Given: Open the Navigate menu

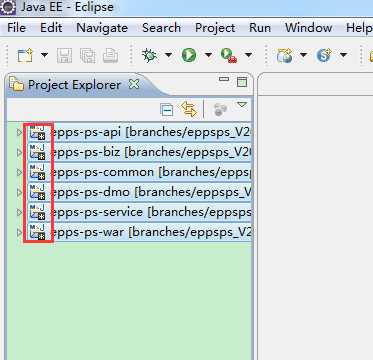Looking at the screenshot, I should [102, 28].
